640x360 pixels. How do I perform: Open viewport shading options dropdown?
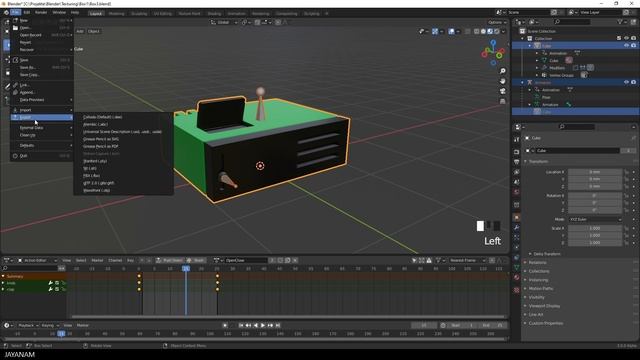click(x=503, y=31)
